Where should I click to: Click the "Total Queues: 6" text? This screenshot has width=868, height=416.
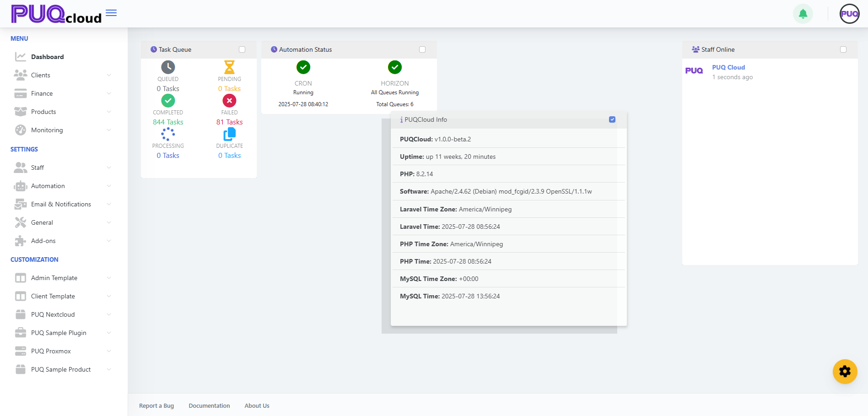[395, 104]
